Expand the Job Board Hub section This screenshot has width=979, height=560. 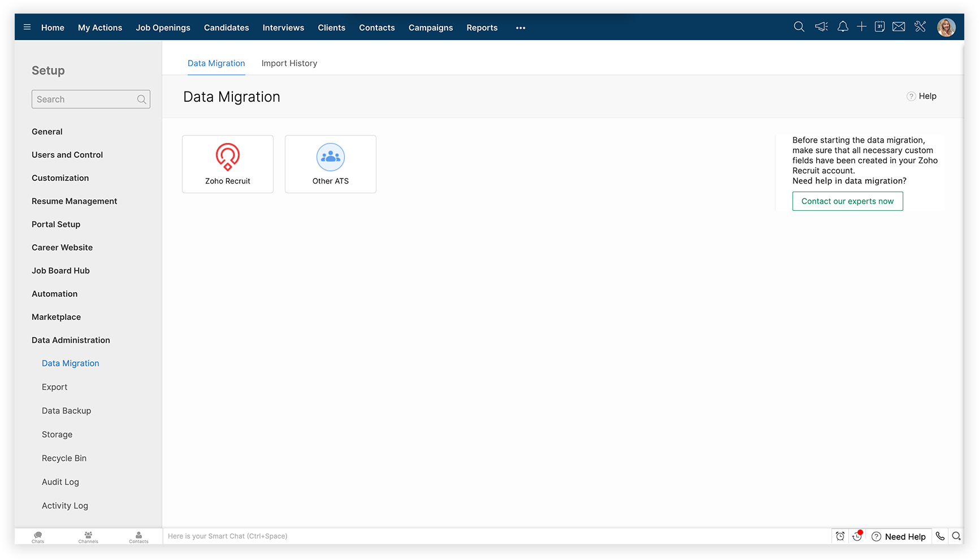coord(61,271)
